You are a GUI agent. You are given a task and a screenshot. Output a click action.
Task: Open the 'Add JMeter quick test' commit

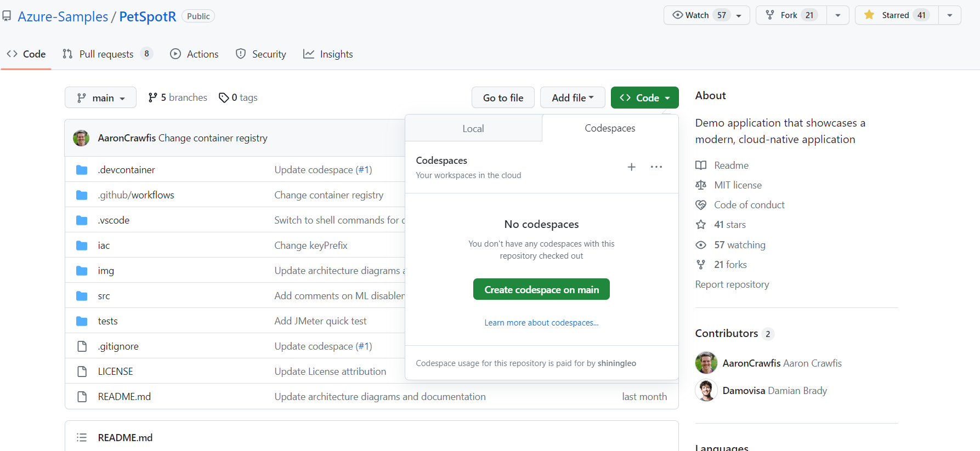320,321
